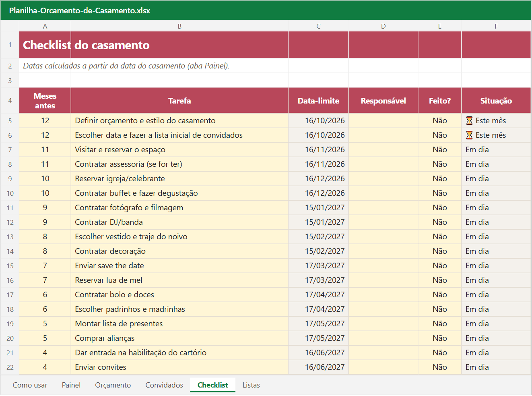Select column E header

[x=440, y=26]
